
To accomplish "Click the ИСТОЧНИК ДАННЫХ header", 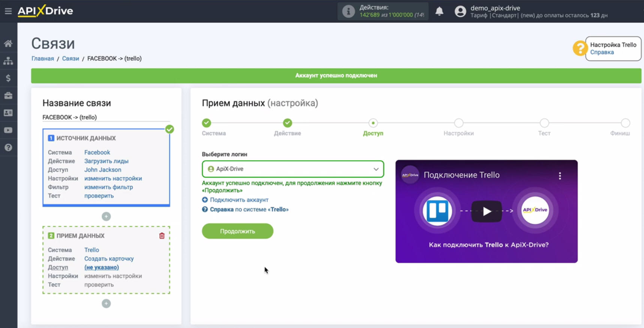I will pyautogui.click(x=86, y=138).
